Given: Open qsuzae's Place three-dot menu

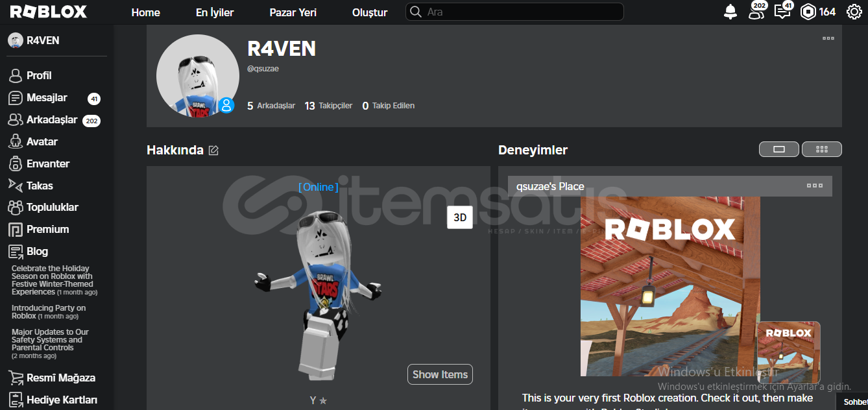Looking at the screenshot, I should click(x=815, y=186).
